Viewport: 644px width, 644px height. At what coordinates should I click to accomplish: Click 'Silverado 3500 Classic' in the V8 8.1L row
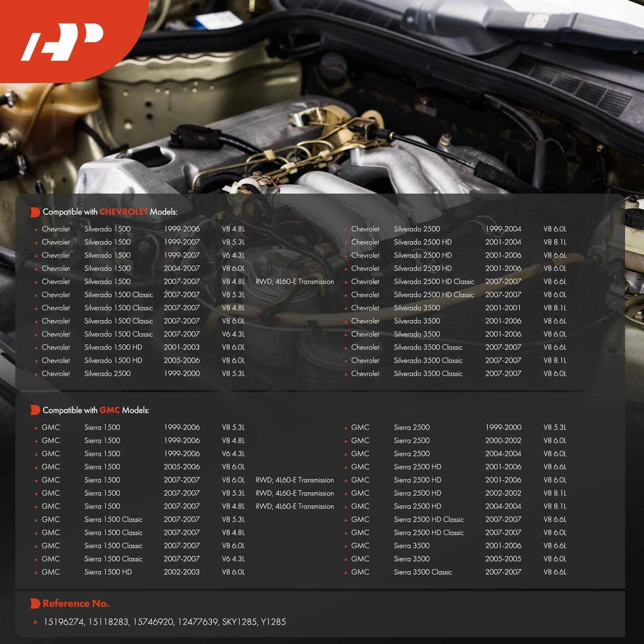tap(428, 361)
